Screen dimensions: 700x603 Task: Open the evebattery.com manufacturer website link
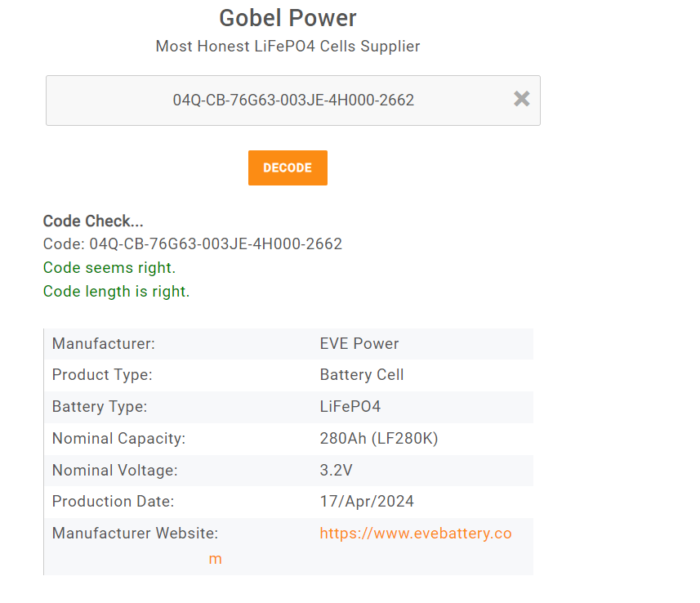point(415,534)
